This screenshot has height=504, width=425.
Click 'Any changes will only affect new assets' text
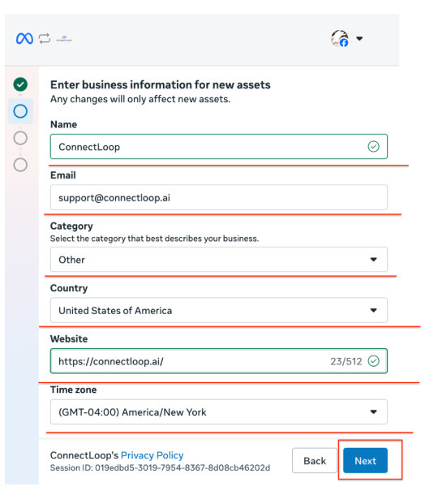(x=140, y=99)
